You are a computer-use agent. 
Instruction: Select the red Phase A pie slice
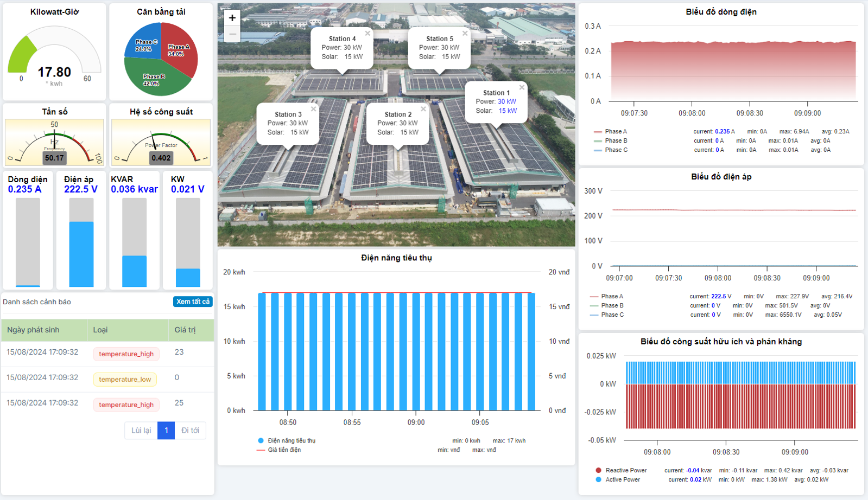point(182,54)
